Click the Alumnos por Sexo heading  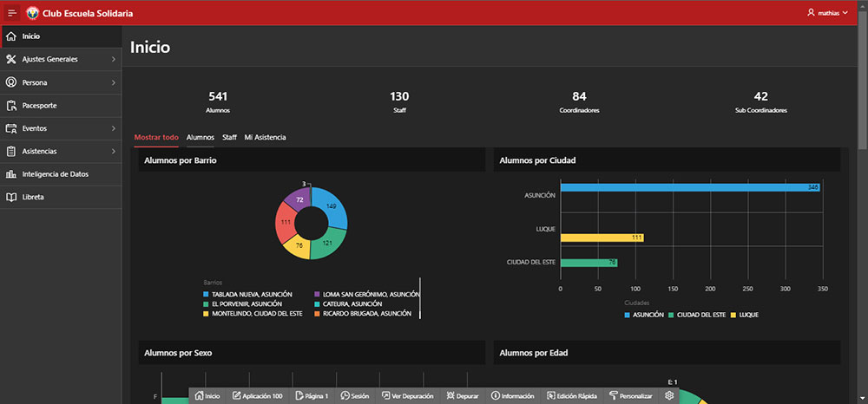178,353
